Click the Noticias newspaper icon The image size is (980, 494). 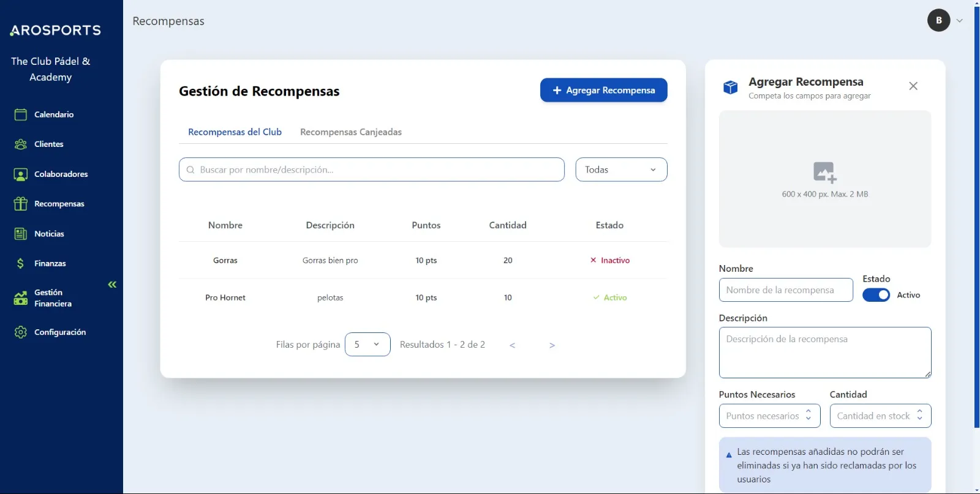(21, 234)
